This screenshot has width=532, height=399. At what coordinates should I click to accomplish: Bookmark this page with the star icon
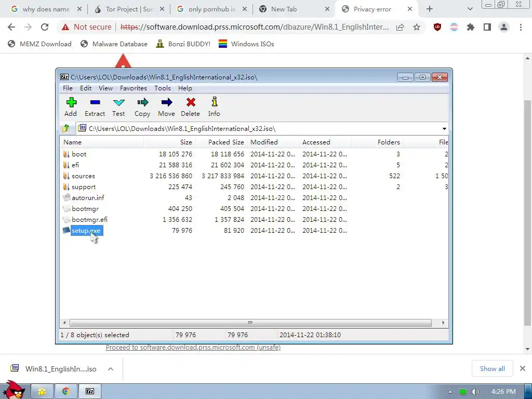417,27
